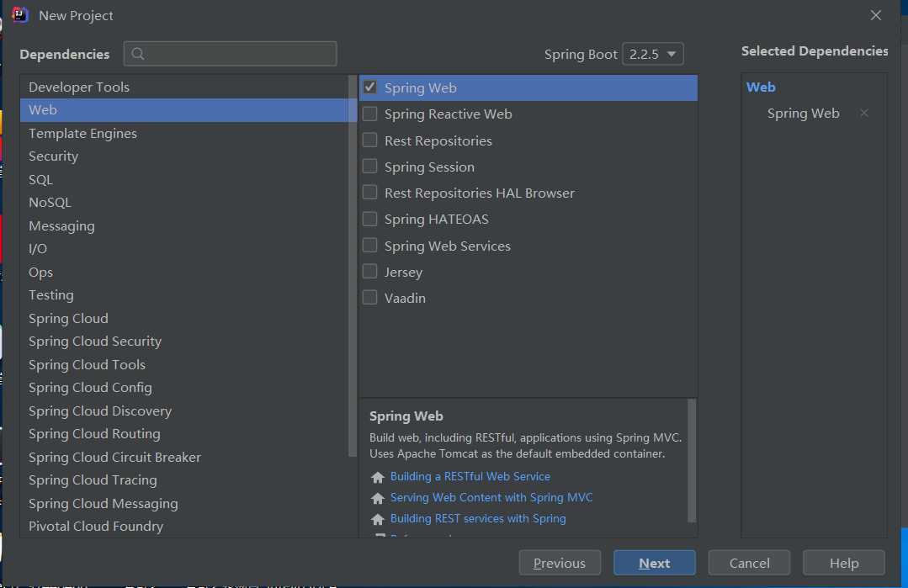Tick the Spring Session checkbox
The height and width of the screenshot is (588, 908).
pyautogui.click(x=370, y=167)
